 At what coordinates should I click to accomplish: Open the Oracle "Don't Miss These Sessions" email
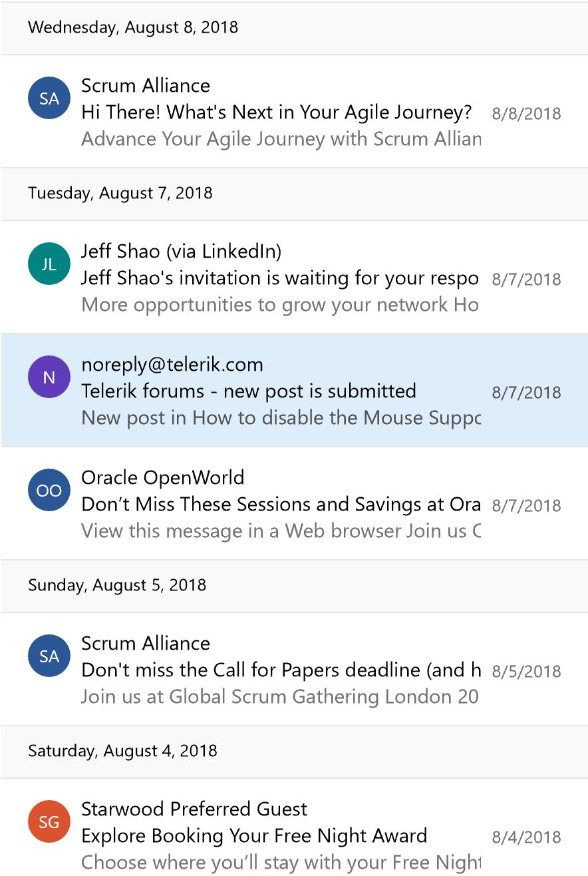tap(281, 505)
